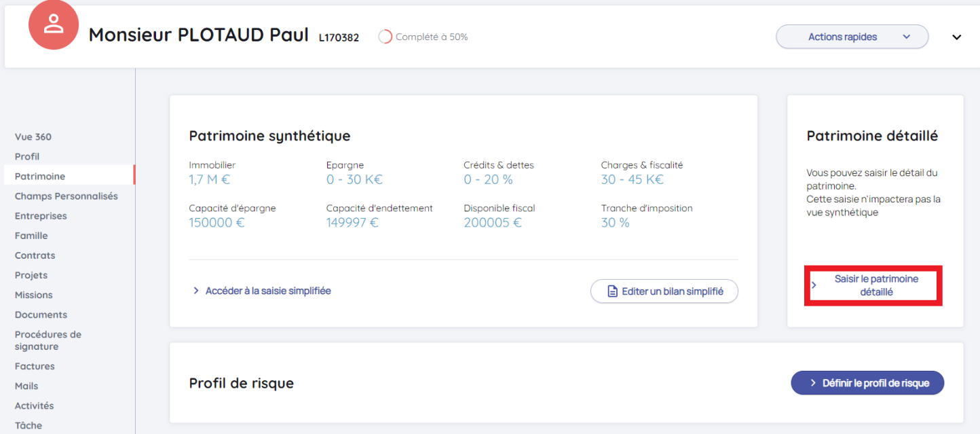
Task: Click document icon in Editer un bilan simplifié
Action: pos(611,291)
